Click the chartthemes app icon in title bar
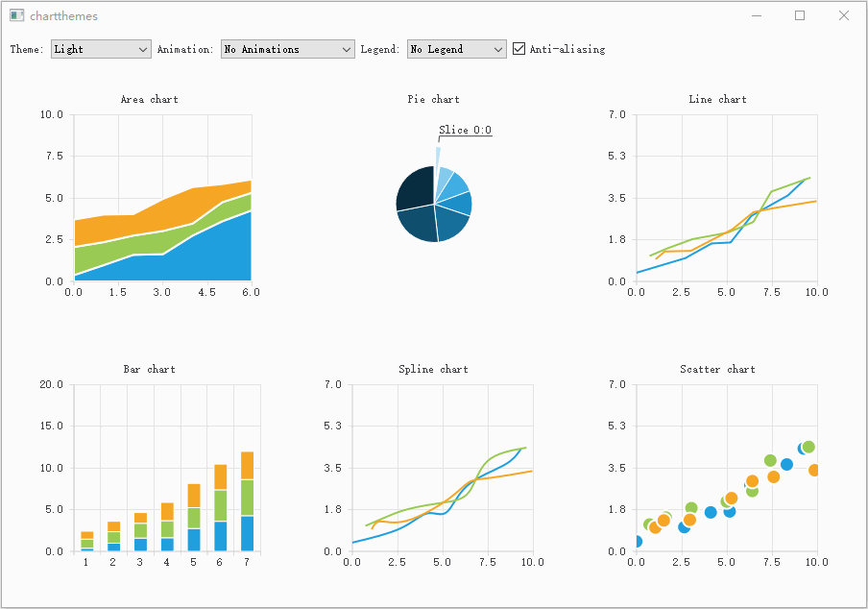This screenshot has width=868, height=609. 16,15
